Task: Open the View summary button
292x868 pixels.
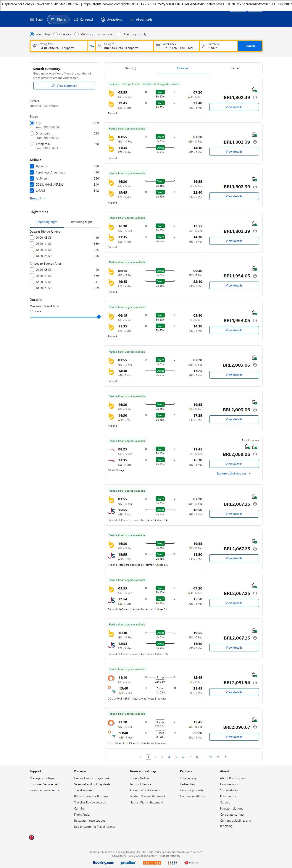Action: coord(64,86)
